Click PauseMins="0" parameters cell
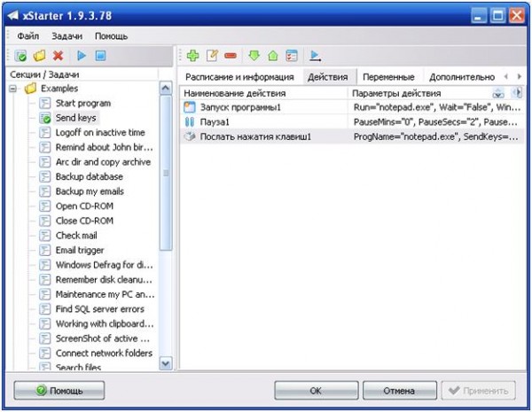The width and height of the screenshot is (532, 412). (x=436, y=121)
